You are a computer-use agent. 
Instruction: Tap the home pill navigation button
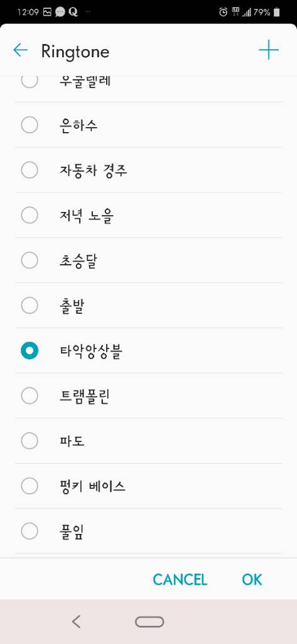(149, 622)
